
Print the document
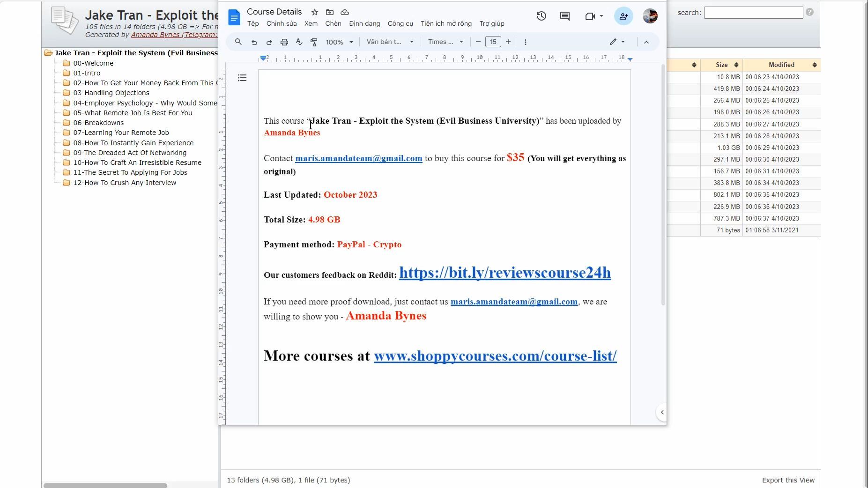pyautogui.click(x=284, y=42)
